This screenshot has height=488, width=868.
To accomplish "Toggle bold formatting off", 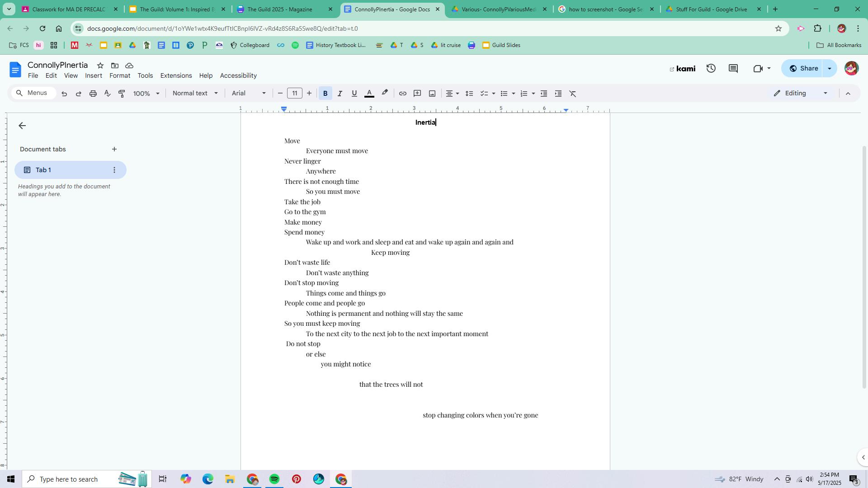I will [x=325, y=94].
